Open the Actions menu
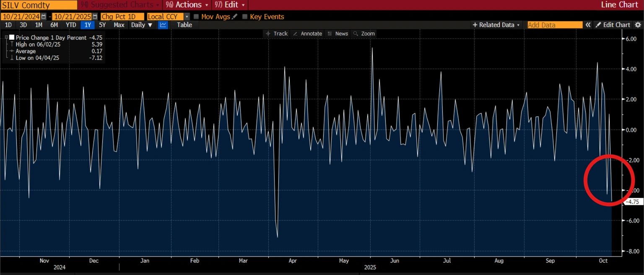Image resolution: width=644 pixels, height=275 pixels. pos(187,5)
